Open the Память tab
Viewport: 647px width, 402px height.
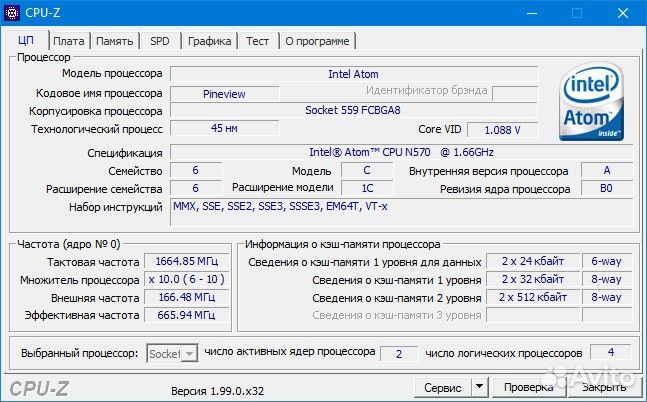[115, 41]
